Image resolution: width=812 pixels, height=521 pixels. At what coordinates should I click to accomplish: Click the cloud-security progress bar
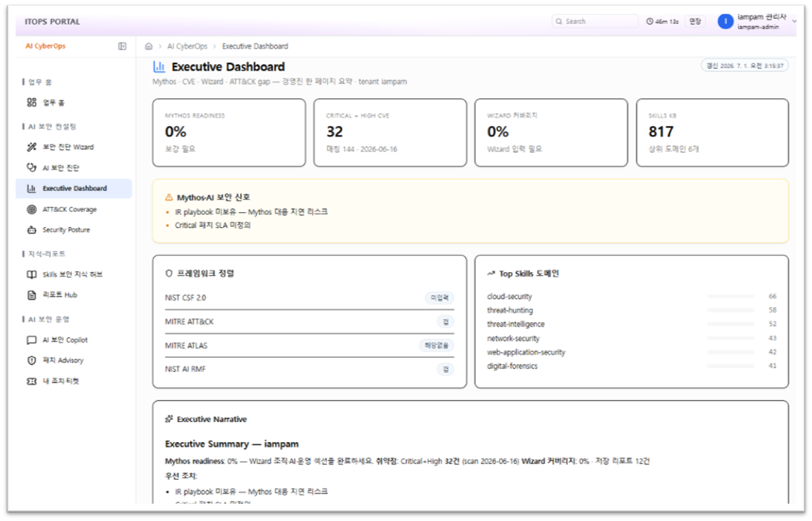click(731, 296)
